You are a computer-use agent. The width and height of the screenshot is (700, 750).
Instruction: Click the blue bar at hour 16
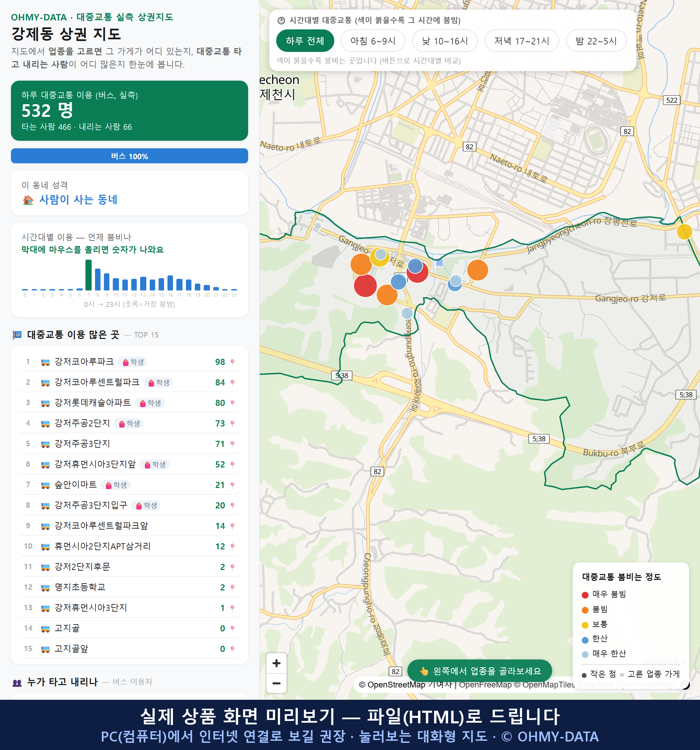170,283
